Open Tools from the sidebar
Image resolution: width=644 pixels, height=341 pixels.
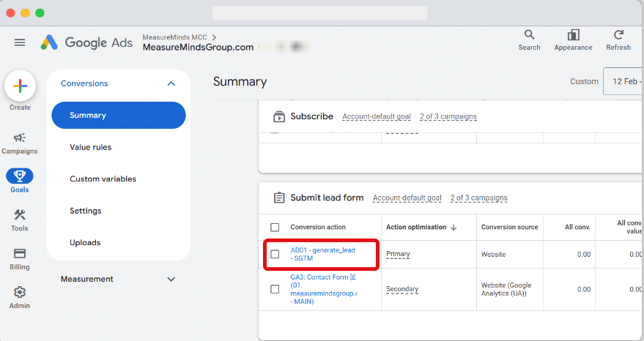click(x=19, y=220)
